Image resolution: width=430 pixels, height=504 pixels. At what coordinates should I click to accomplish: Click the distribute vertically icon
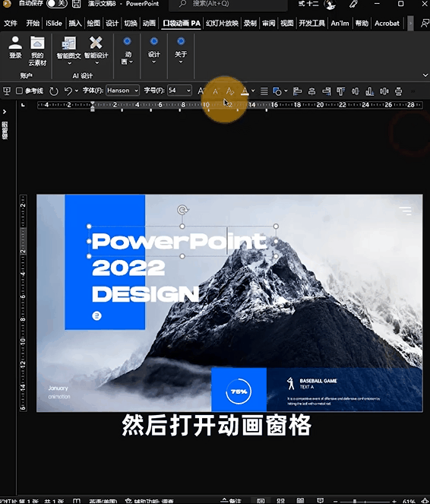399,92
